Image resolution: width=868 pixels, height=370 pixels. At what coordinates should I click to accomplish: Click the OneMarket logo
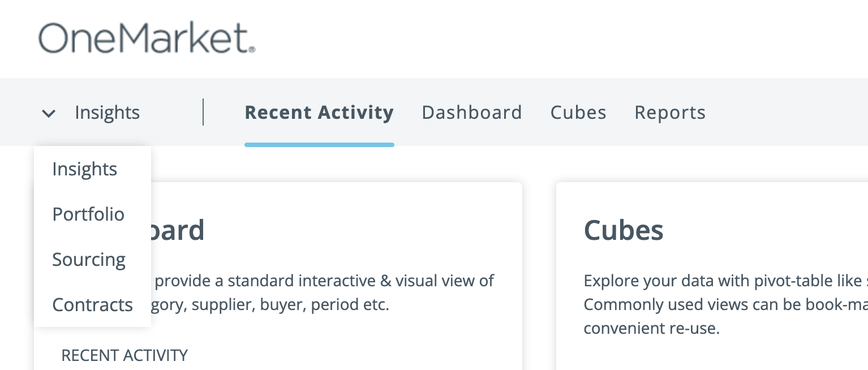point(146,37)
